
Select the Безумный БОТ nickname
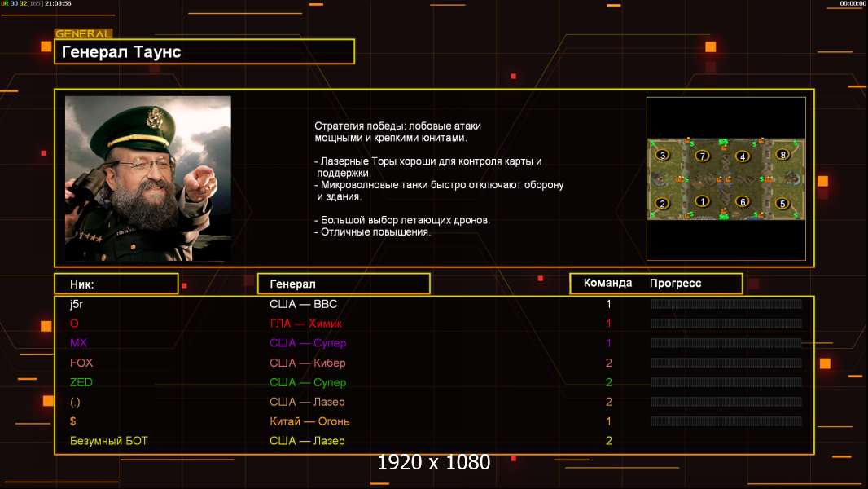click(x=108, y=441)
